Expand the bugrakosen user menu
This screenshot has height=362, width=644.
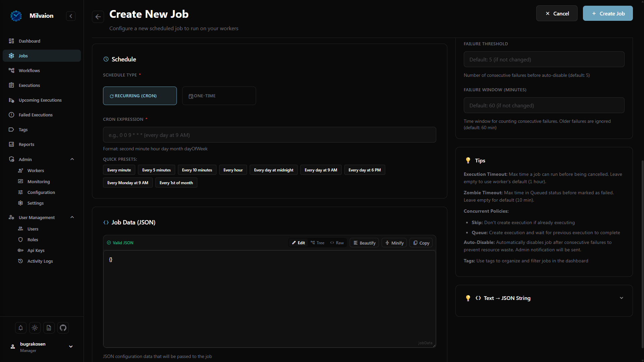(42, 347)
